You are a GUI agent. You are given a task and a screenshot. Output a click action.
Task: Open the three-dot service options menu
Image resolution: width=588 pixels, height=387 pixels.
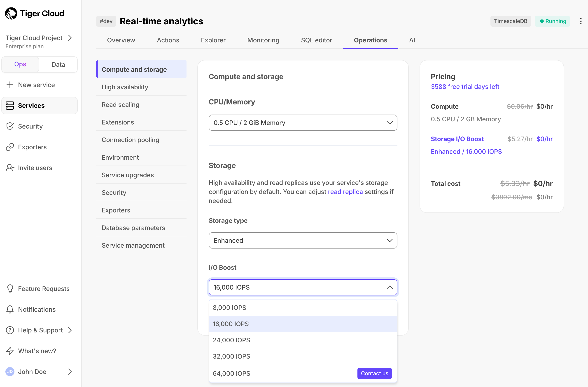(581, 21)
